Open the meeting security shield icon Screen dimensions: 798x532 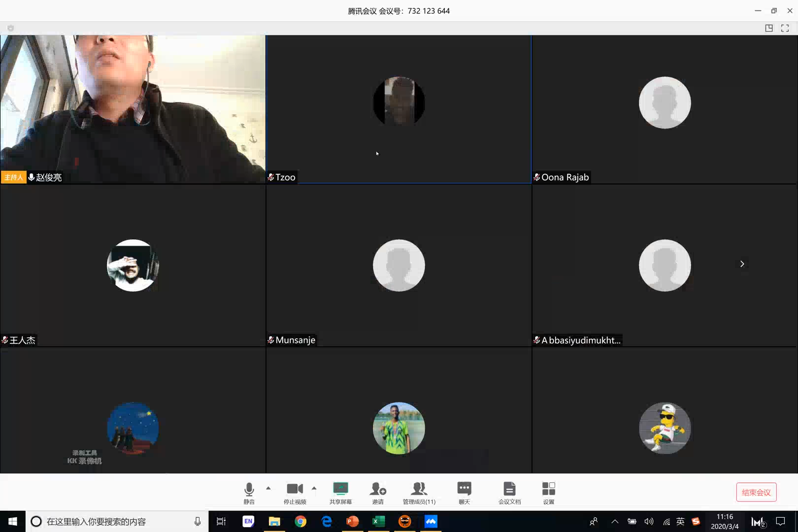pyautogui.click(x=10, y=28)
